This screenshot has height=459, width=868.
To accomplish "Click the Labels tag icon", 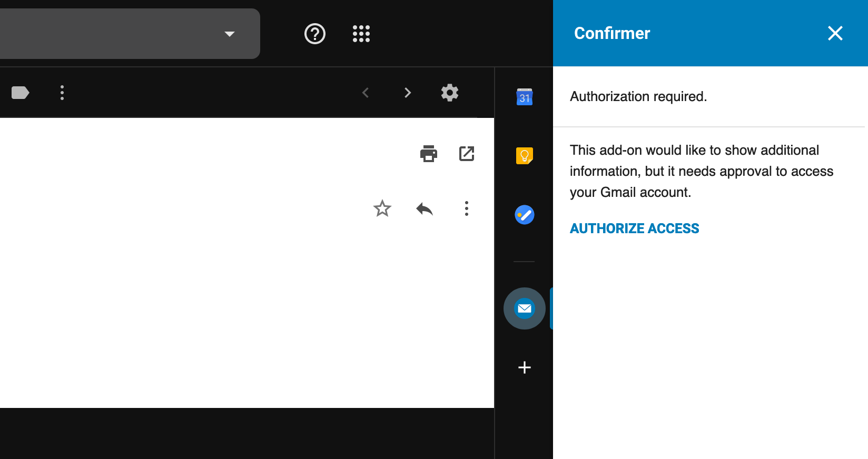I will point(21,93).
